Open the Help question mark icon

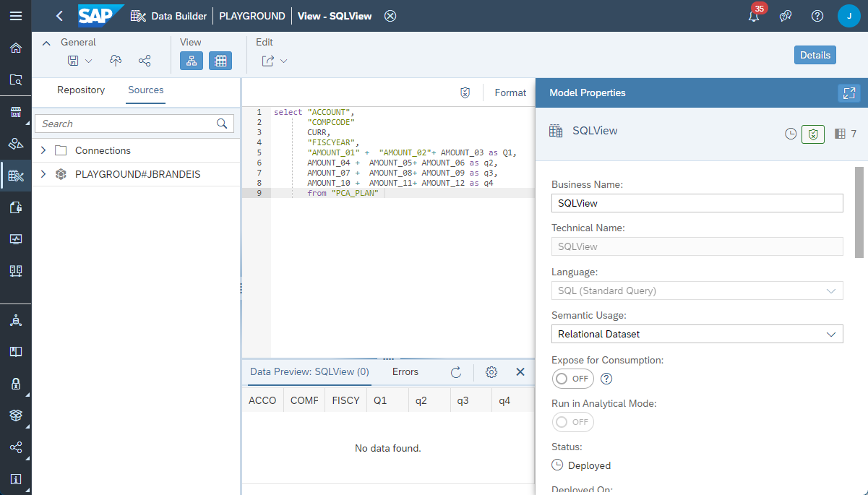[817, 16]
